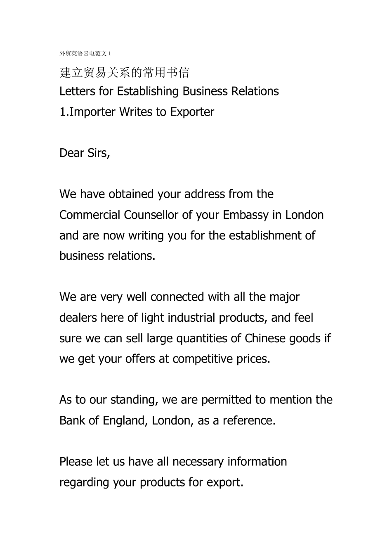Click the phrase 'competitive prices.'

tap(222, 359)
